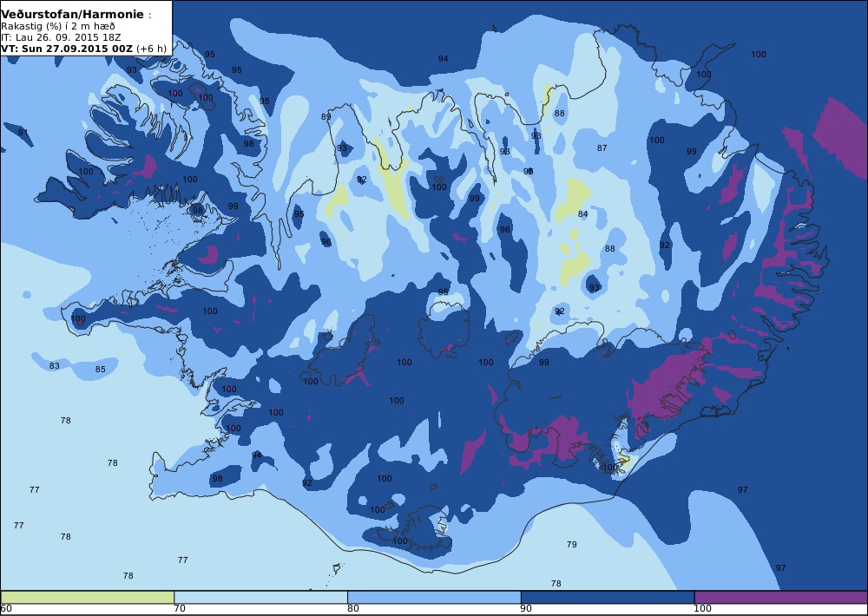Click the humidity value '91' on the map
The width and height of the screenshot is (868, 616).
coord(23,132)
